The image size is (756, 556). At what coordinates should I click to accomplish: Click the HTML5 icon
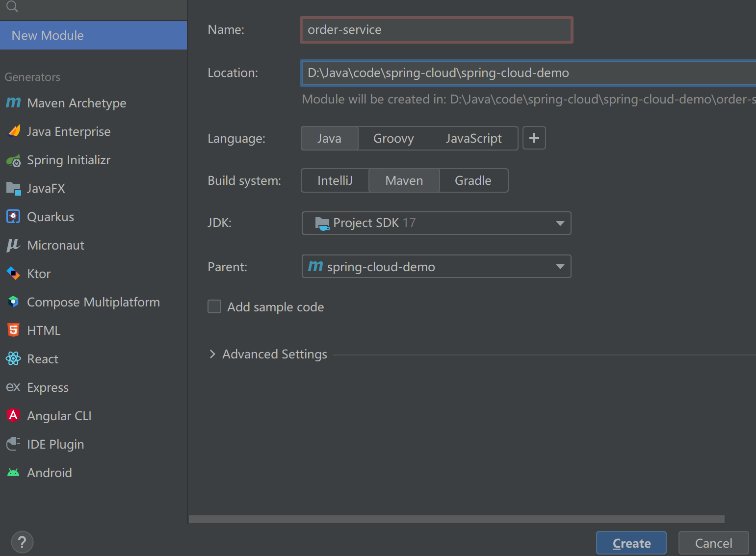pyautogui.click(x=13, y=330)
